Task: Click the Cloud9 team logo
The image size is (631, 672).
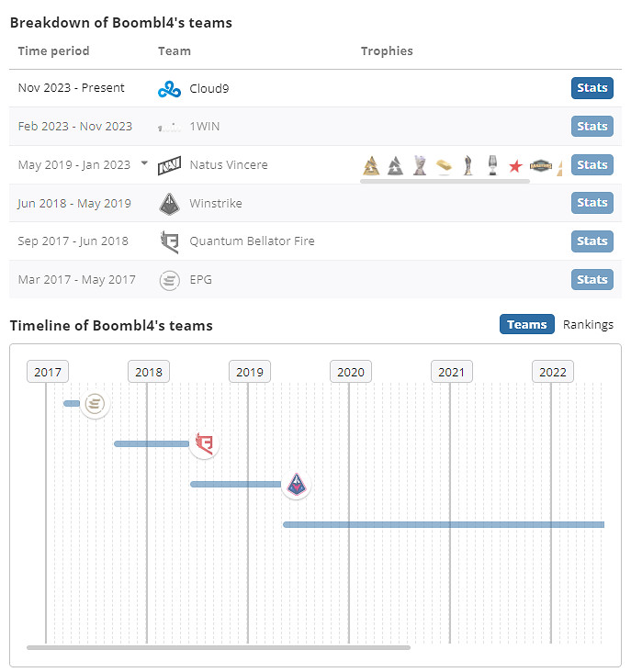Action: (x=170, y=89)
